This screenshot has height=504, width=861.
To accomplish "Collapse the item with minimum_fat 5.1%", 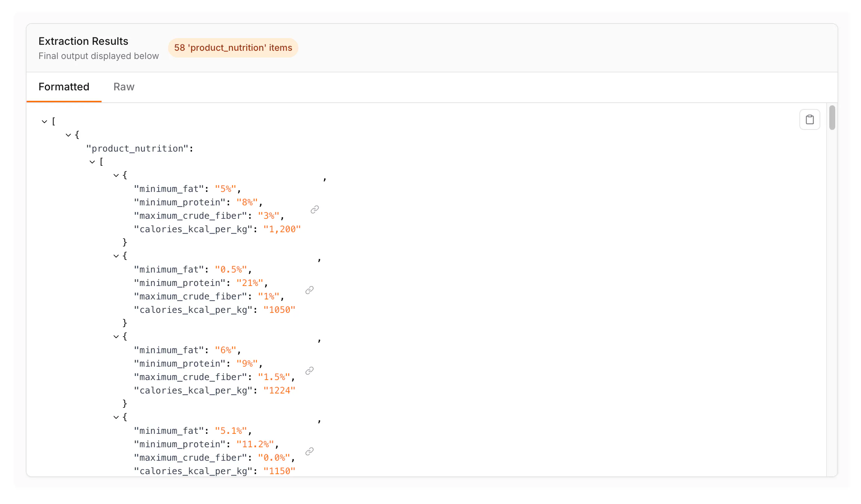I will click(116, 417).
